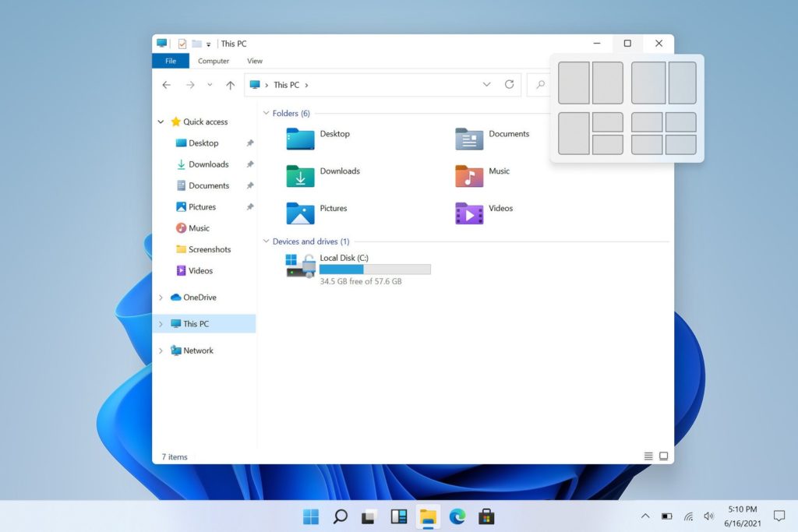
Task: Open Microsoft Store from the taskbar
Action: [x=486, y=516]
